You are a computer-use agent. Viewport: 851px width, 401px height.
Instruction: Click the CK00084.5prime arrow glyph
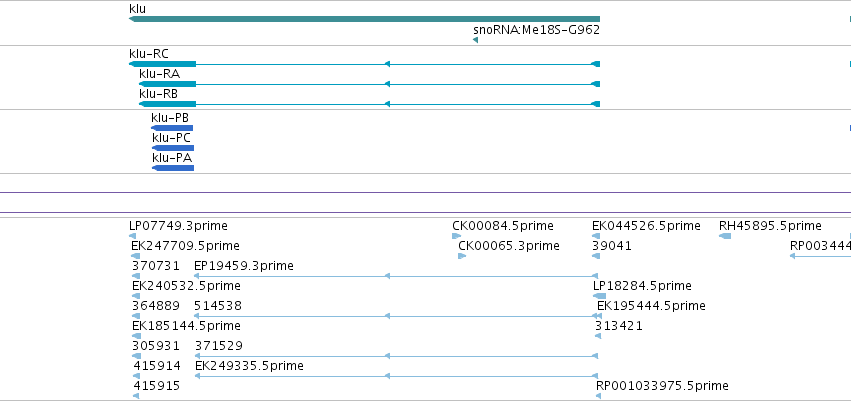pos(456,236)
